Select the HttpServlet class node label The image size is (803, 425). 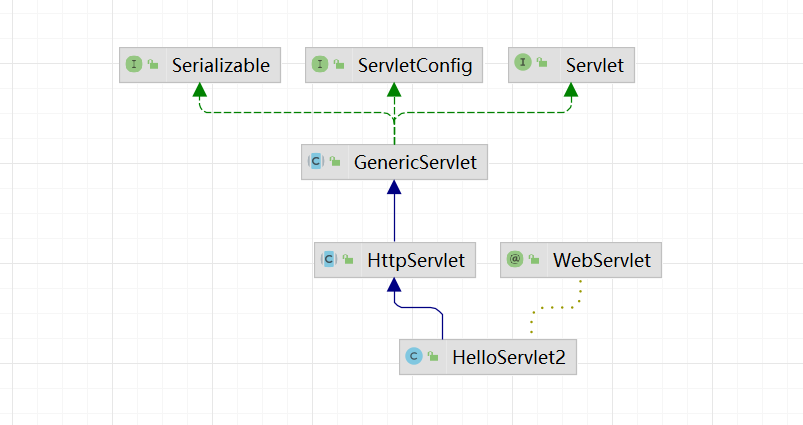[415, 260]
